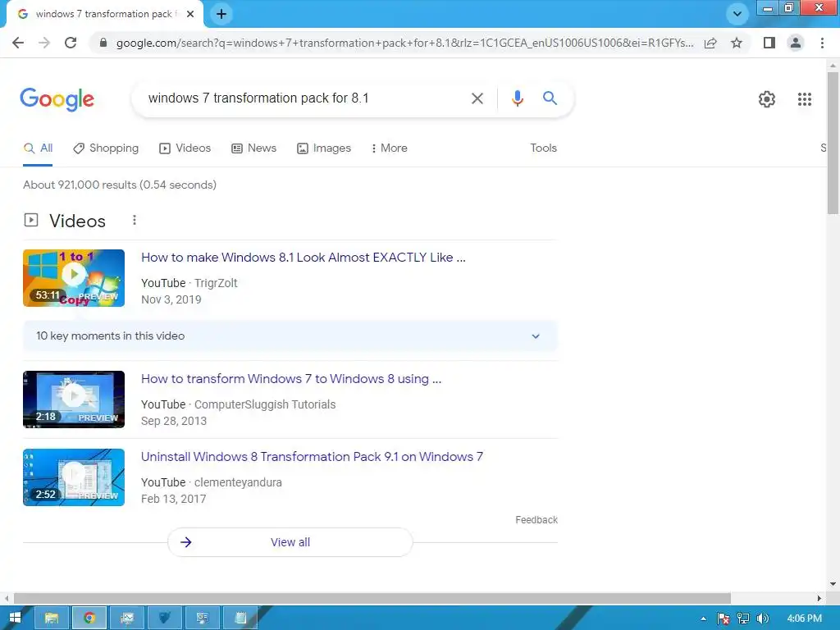Open Action Center flag tray icon
Screen dimensions: 840x630
(x=724, y=619)
